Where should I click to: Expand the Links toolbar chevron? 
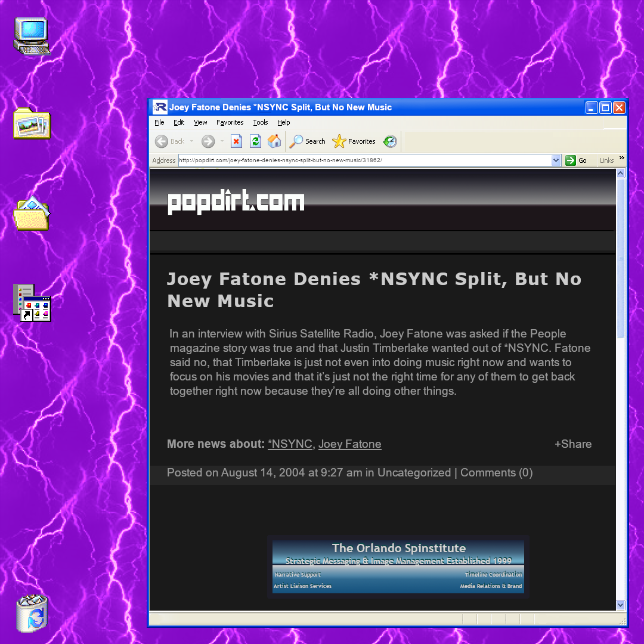point(622,159)
